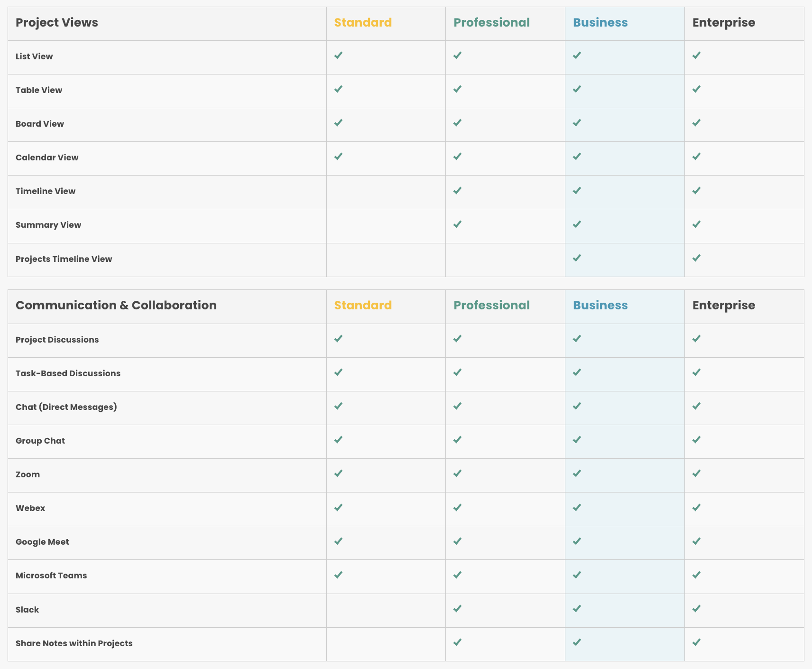Screen dimensions: 812x669
Task: Click Timeline View checkmark under Professional
Action: 457,191
